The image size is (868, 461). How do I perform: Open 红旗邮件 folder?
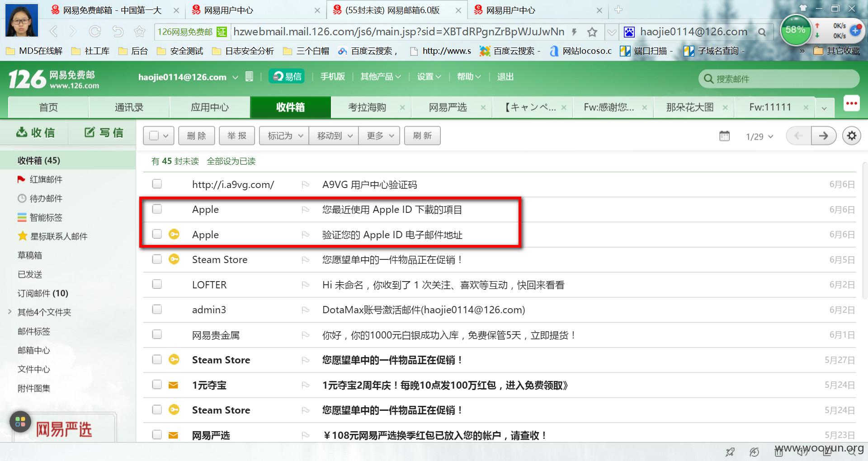(x=46, y=179)
